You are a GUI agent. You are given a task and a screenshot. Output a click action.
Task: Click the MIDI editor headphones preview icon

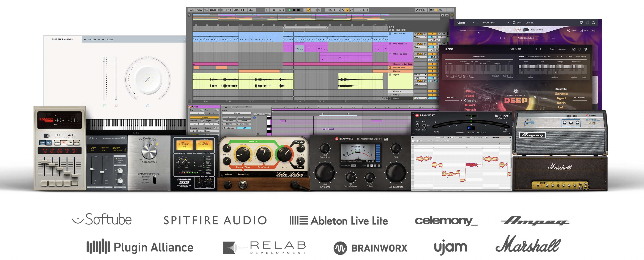pyautogui.click(x=255, y=117)
